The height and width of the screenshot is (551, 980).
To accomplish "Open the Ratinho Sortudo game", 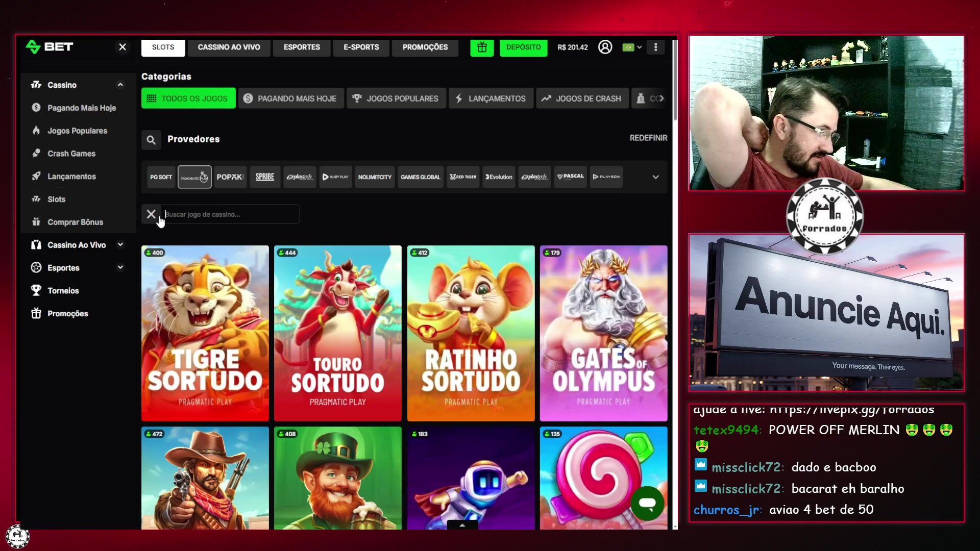I will point(471,334).
